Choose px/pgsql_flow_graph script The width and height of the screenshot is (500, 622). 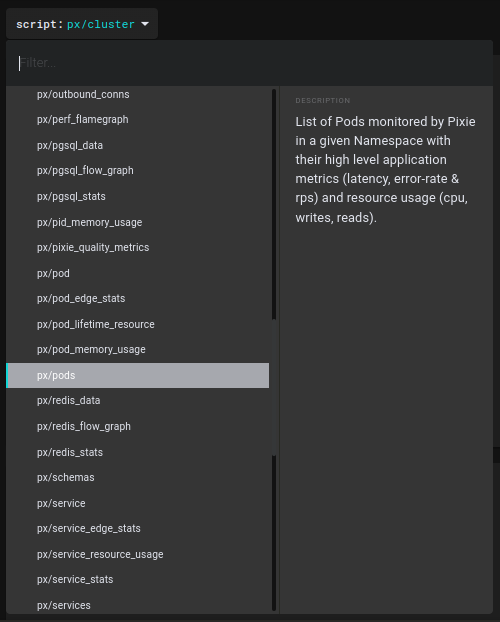(137, 171)
